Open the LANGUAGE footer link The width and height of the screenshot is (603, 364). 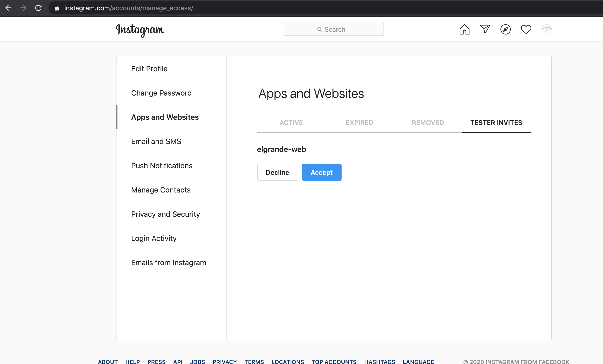click(x=418, y=362)
